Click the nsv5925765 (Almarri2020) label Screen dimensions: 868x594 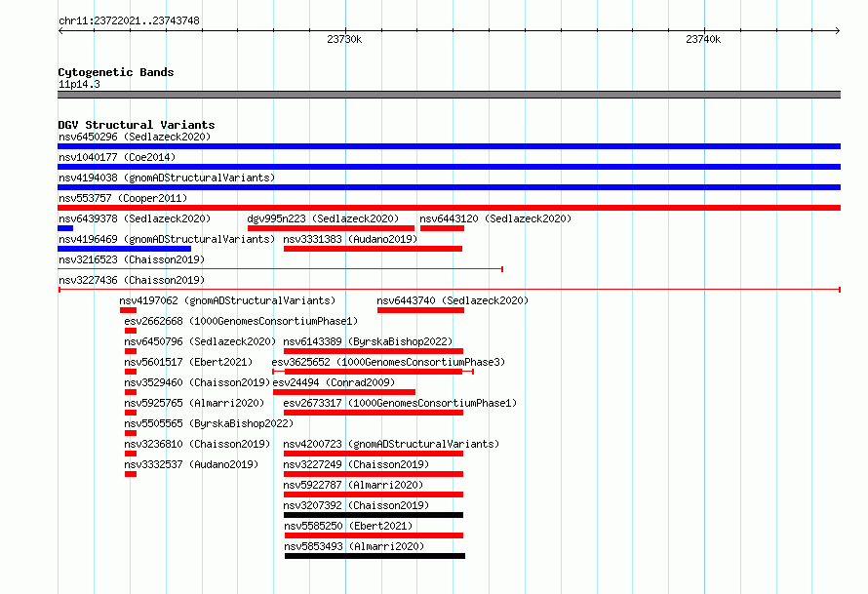click(x=194, y=403)
